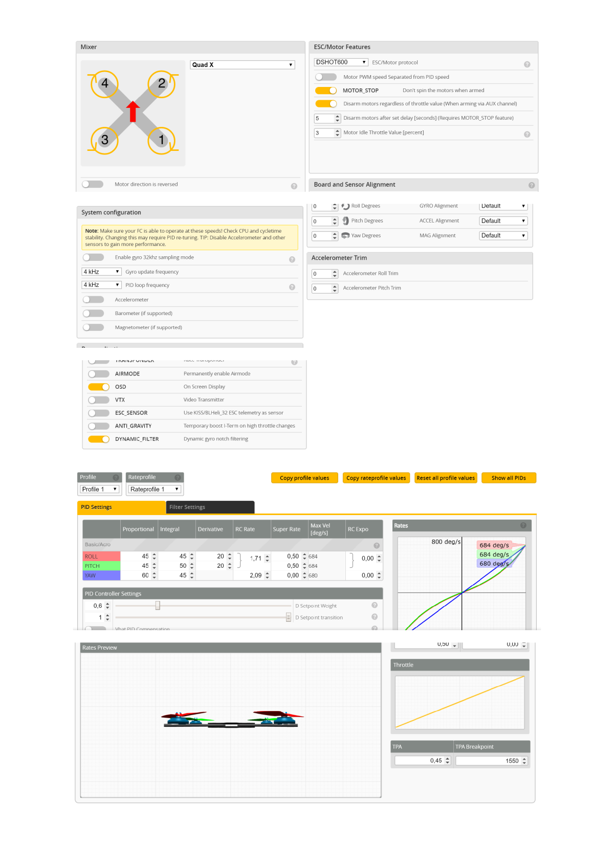
Task: Click help icon for ESC/Motor protocol
Action: point(527,64)
